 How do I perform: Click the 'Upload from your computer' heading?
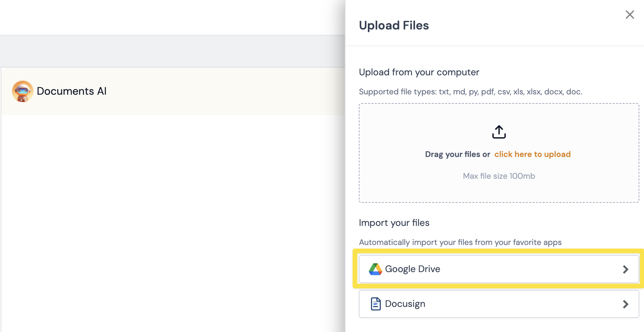(x=419, y=72)
